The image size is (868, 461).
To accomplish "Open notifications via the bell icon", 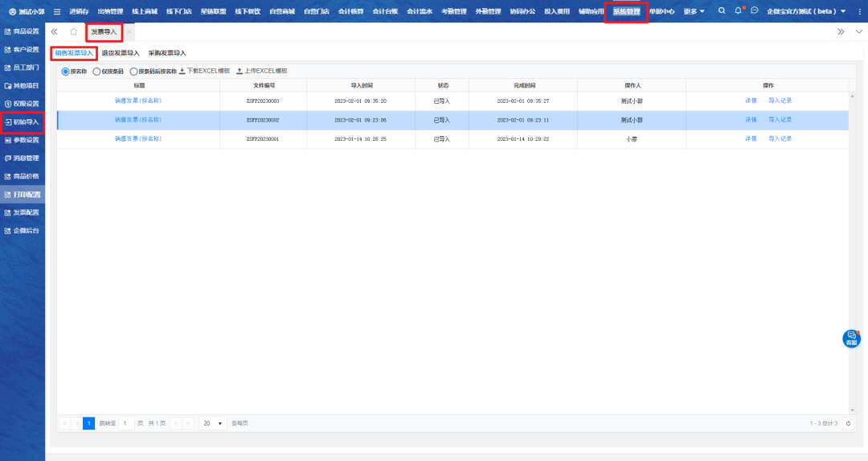I will coord(738,11).
